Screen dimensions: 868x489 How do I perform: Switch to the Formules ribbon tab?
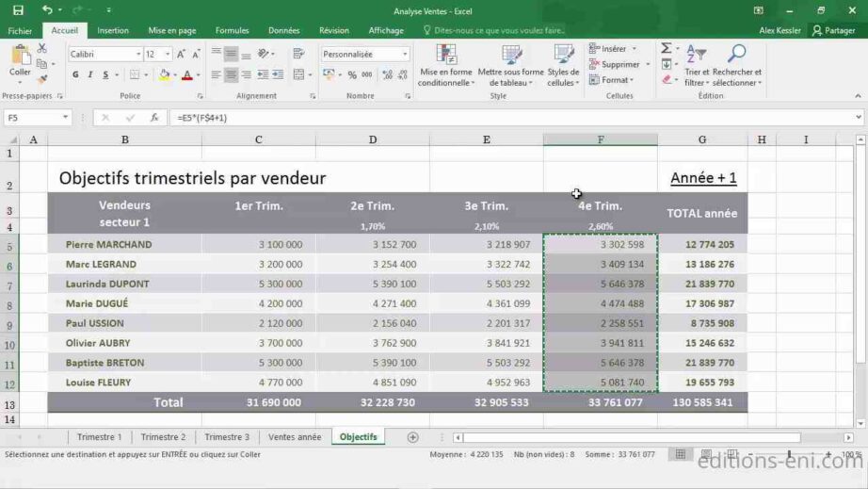(x=232, y=30)
